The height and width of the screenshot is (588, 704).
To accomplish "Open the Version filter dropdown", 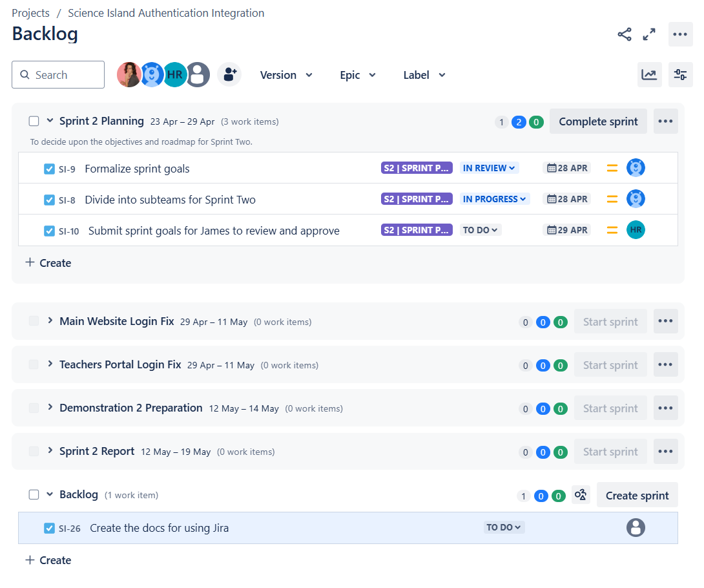I will point(286,74).
